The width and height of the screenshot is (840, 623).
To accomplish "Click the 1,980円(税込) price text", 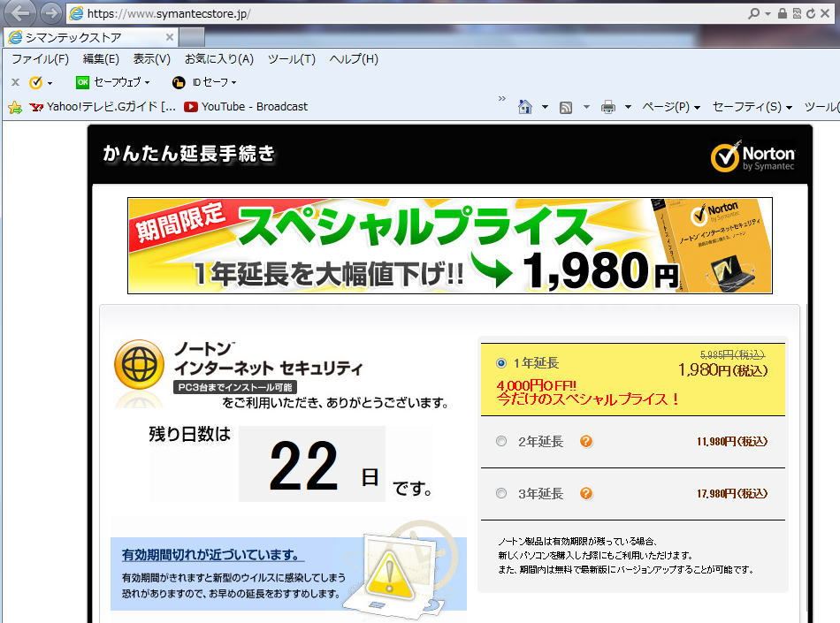I will pos(722,370).
